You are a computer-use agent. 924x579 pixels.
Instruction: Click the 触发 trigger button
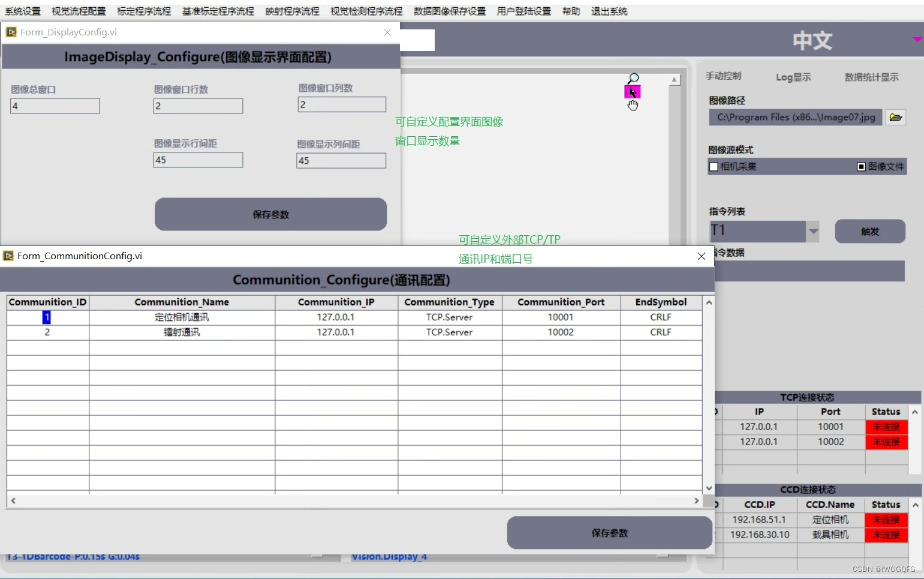pos(870,231)
